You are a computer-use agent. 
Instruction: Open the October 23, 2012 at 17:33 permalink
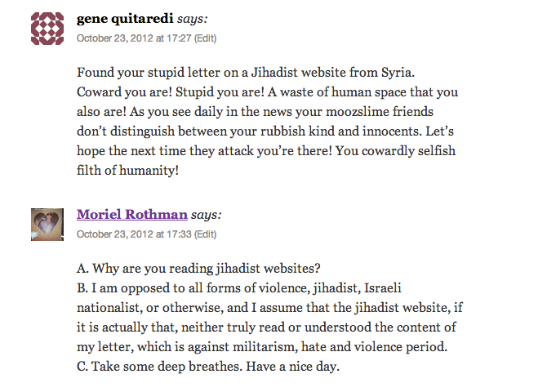[x=133, y=234]
